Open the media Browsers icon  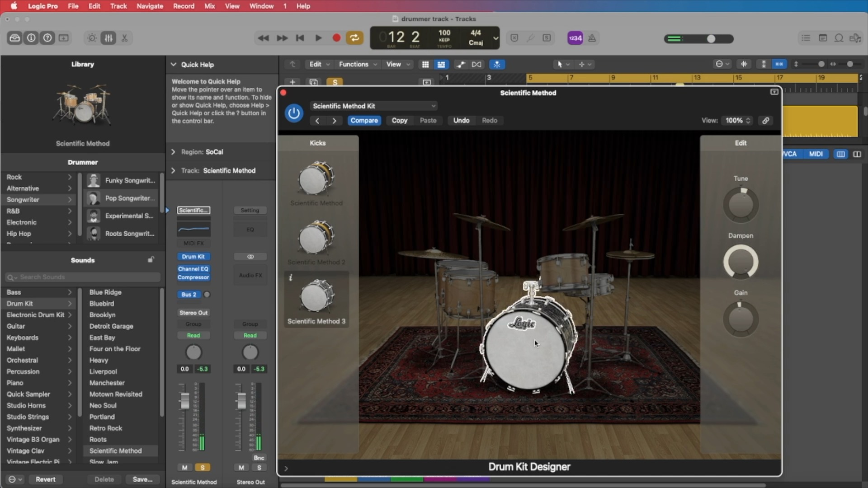click(855, 38)
